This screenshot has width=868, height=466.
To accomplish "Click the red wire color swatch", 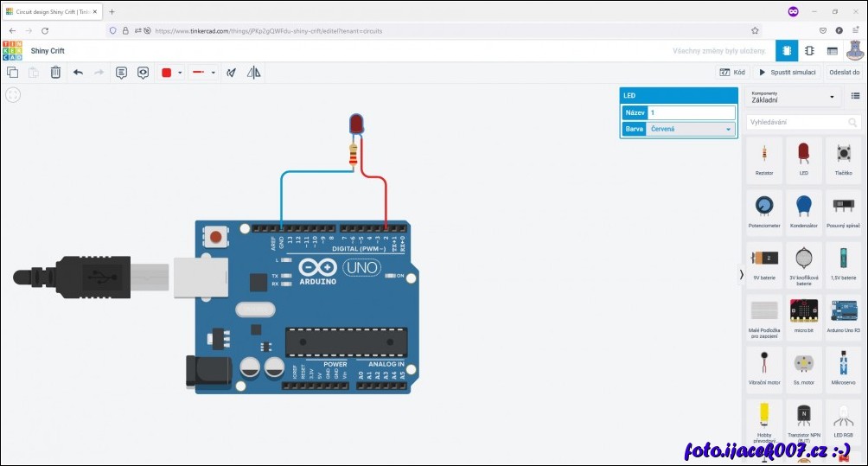I will click(x=167, y=73).
